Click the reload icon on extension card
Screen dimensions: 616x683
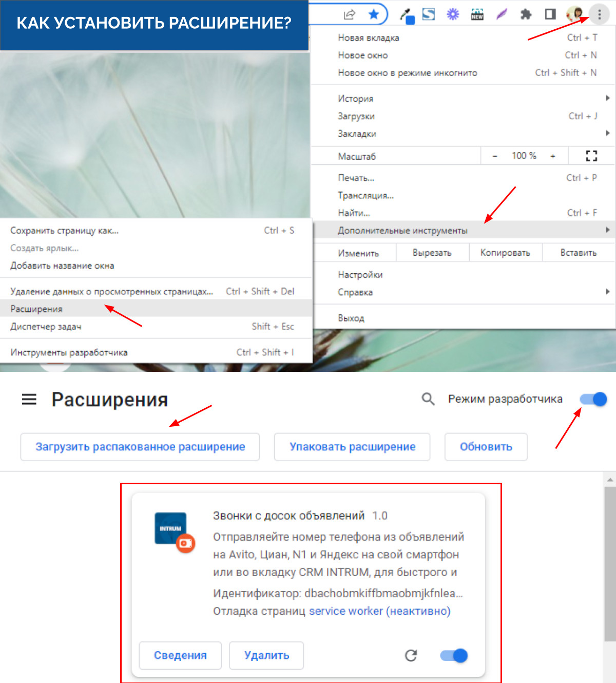411,655
